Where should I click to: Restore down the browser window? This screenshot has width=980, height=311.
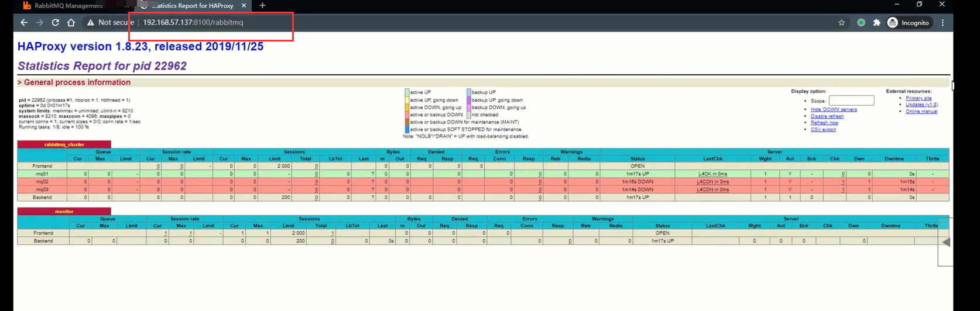919,5
